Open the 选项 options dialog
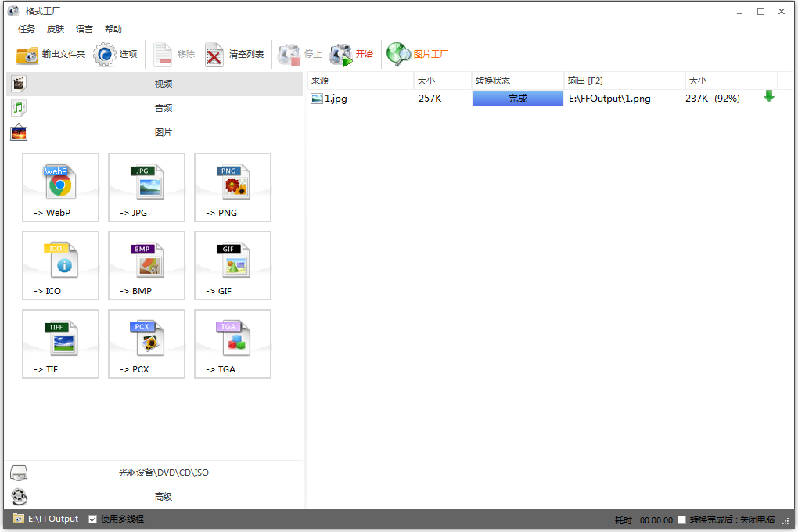Image resolution: width=798 pixels, height=532 pixels. (x=119, y=56)
